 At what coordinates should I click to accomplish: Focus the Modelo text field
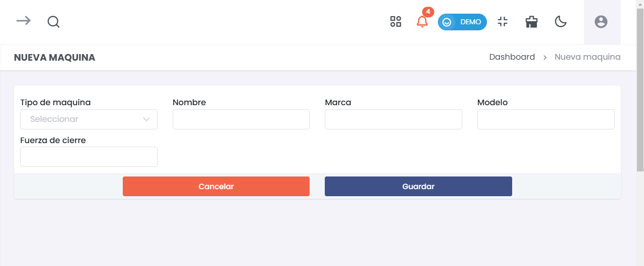click(546, 119)
